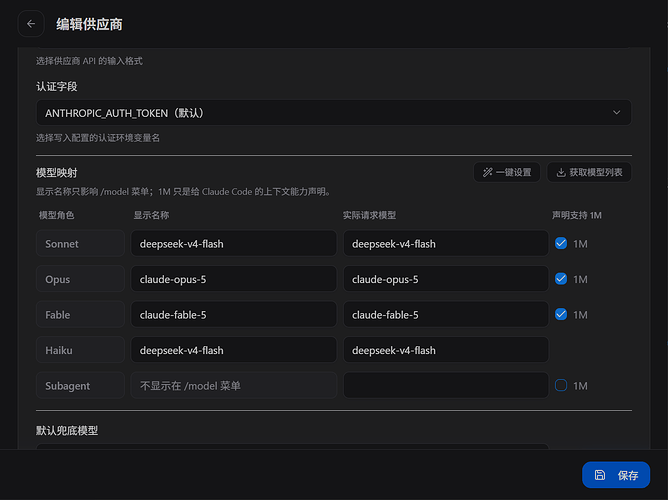Click the Sonnet role label
The image size is (668, 500).
80,244
